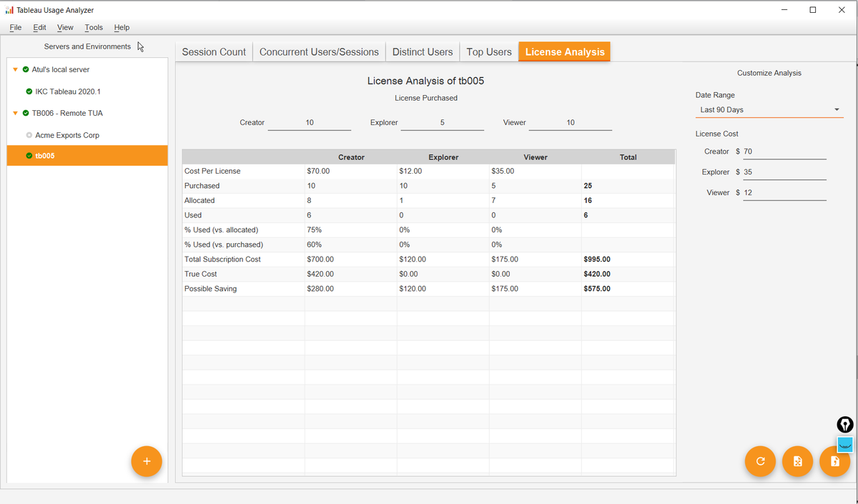This screenshot has width=858, height=504.
Task: Click the "Possible Saving" row label
Action: (210, 289)
